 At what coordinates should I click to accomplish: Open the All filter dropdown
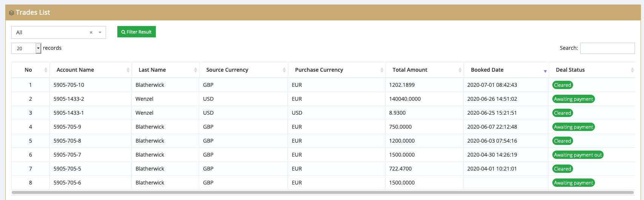click(100, 32)
